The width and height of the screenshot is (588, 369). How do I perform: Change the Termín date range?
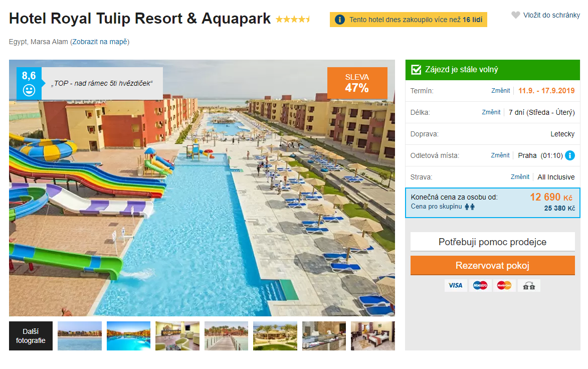coord(501,90)
